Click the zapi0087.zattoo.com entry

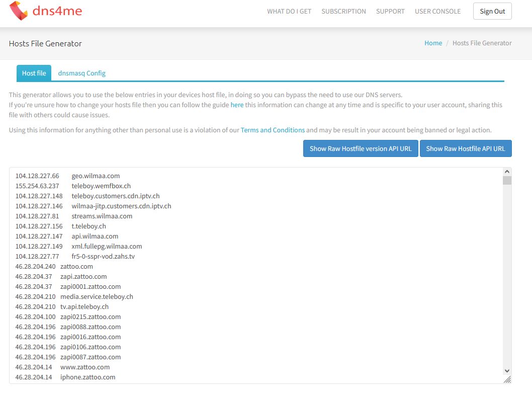click(x=91, y=357)
